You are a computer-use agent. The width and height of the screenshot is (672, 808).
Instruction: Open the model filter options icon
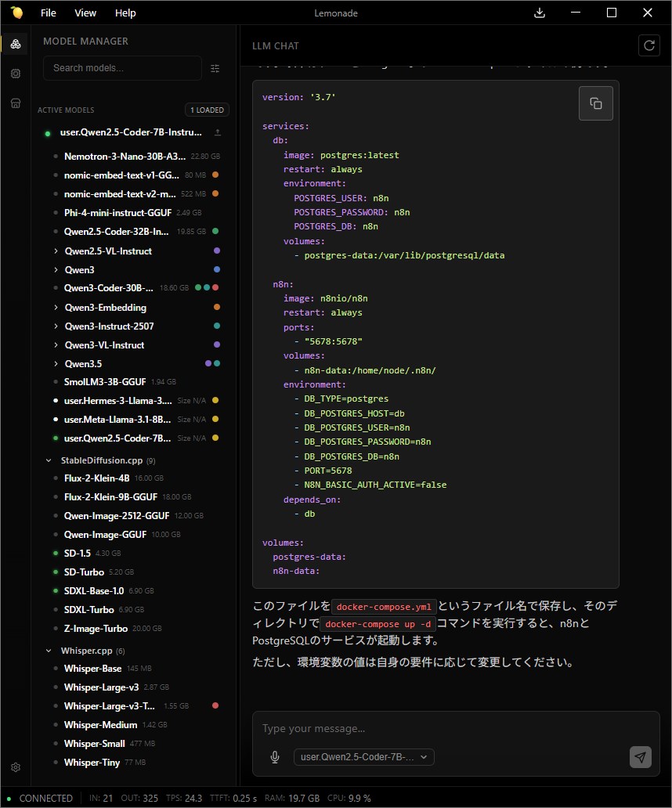click(215, 69)
